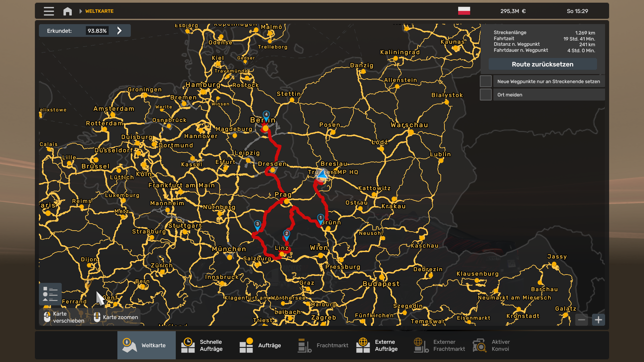Open the map legend icon
Viewport: 644px width, 362px height.
[50, 294]
